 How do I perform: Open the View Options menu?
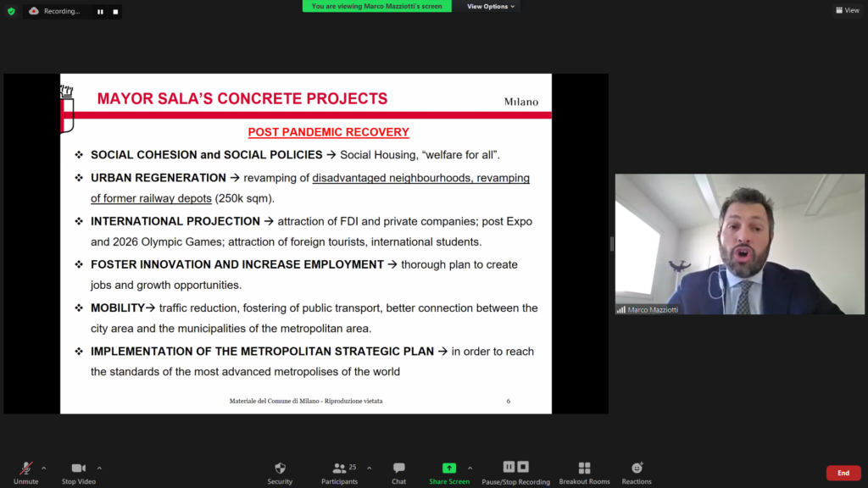(491, 7)
